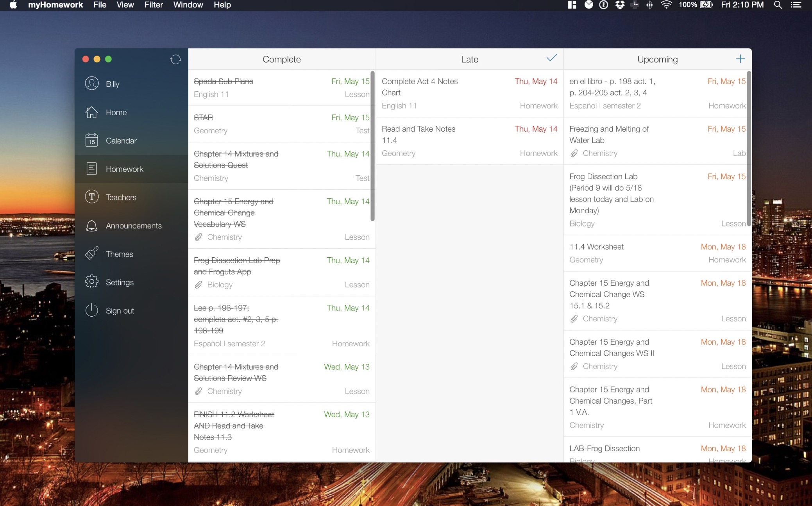Click the attachment paperclip on Freezing and Melting Lab
Screen dimensions: 812x506
coord(574,153)
